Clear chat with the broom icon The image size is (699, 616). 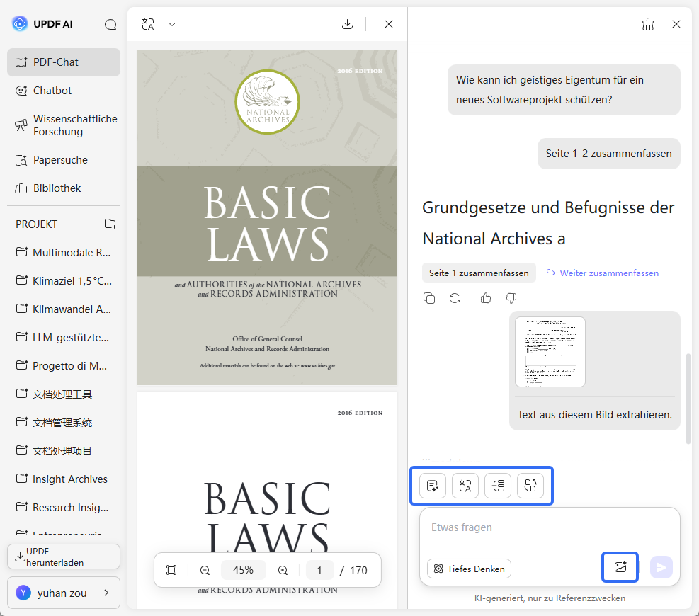(648, 25)
